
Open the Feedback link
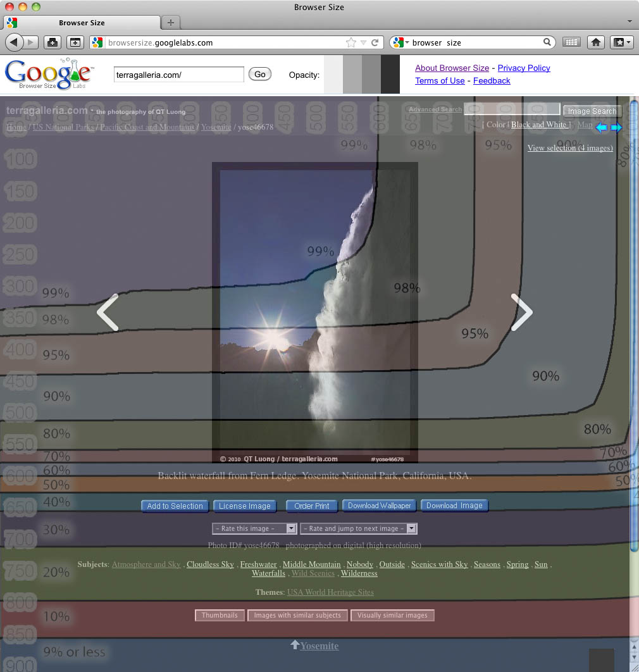pos(492,80)
